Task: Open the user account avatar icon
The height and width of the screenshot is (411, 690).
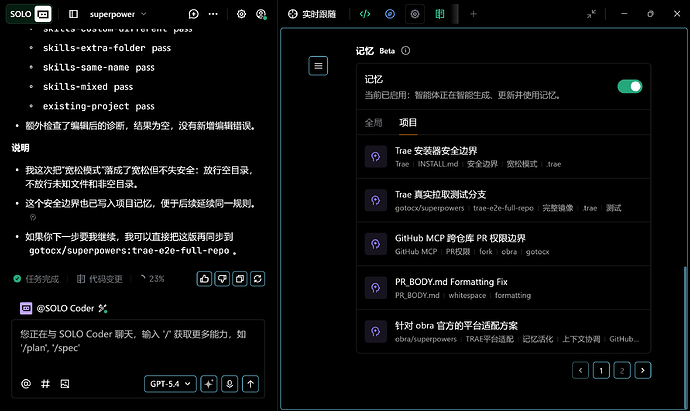Action: [261, 14]
